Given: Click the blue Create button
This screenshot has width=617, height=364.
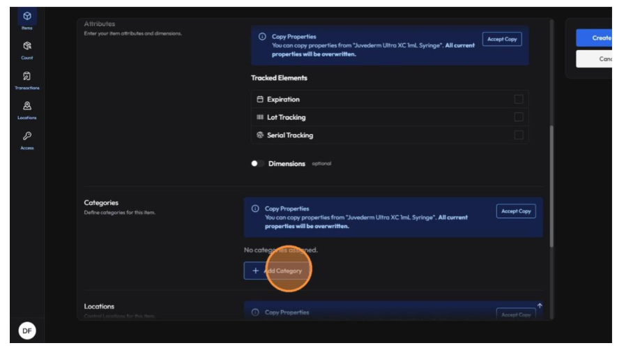Looking at the screenshot, I should coord(594,38).
